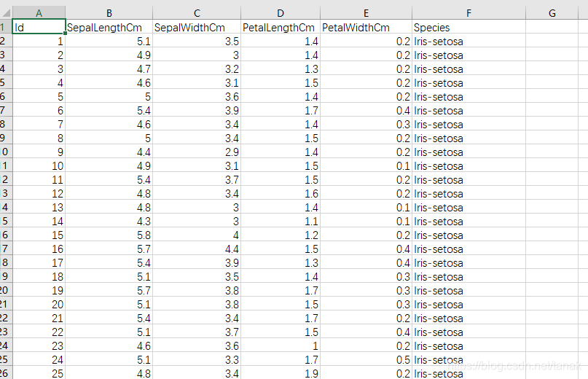Select column C header
This screenshot has height=379, width=588.
point(197,13)
